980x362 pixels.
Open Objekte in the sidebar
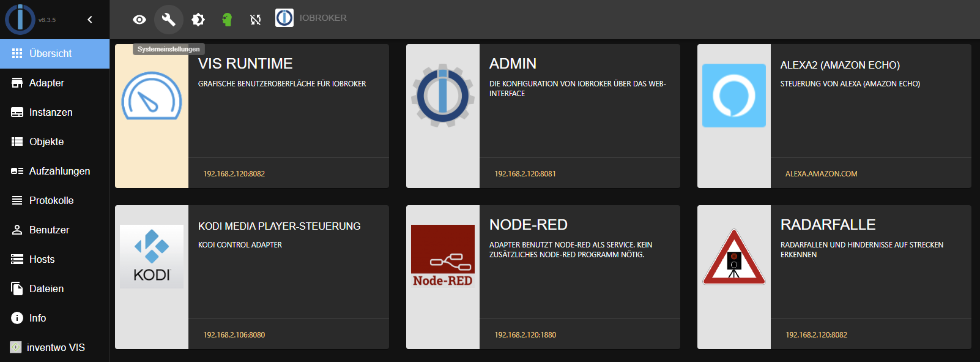(55, 142)
